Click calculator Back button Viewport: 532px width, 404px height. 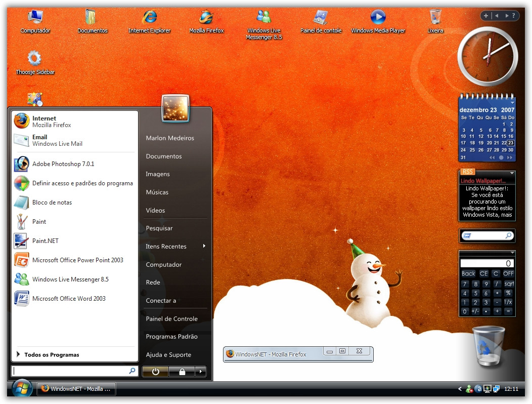(x=468, y=273)
